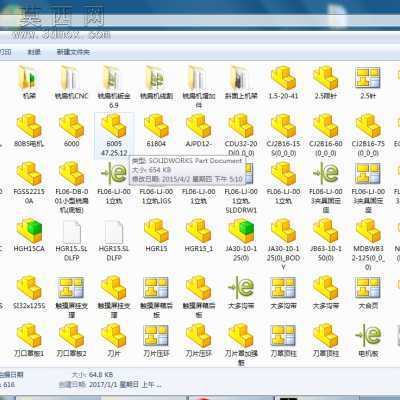Screen dimensions: 400x400
Task: Click the 64.8 KB size in details pane
Action: point(101,375)
